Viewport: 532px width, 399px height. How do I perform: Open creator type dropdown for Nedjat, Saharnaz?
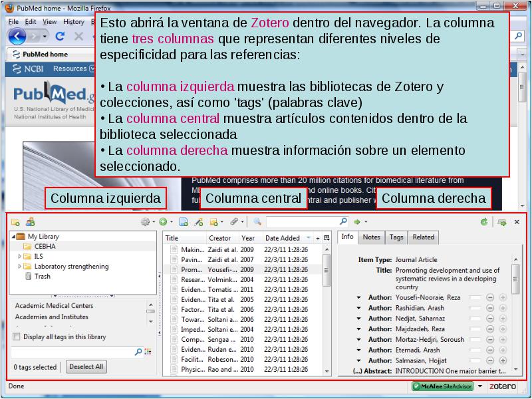pos(358,319)
